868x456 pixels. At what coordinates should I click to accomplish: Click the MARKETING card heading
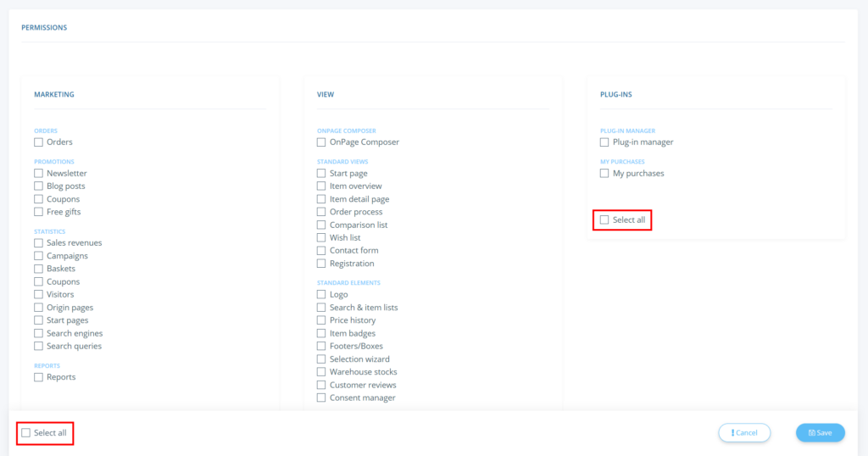pyautogui.click(x=54, y=95)
